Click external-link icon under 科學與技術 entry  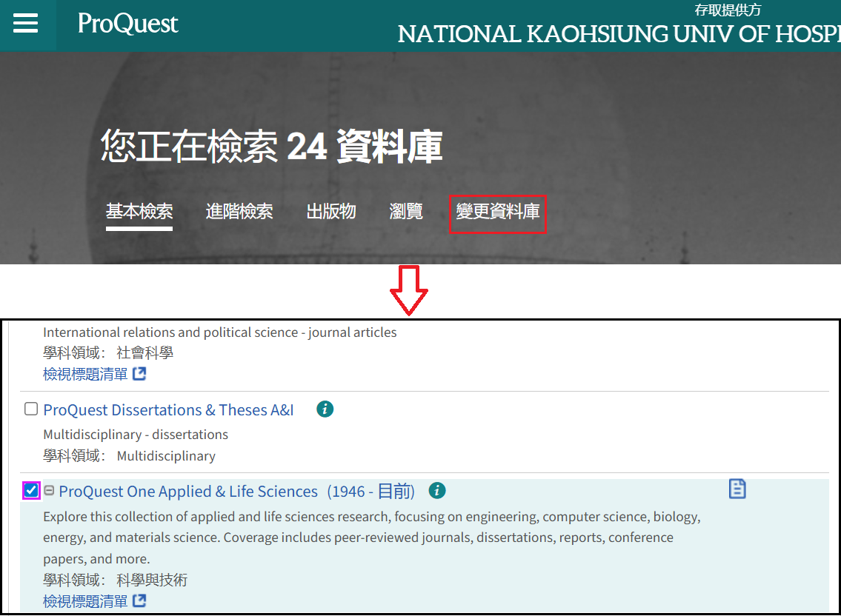139,600
